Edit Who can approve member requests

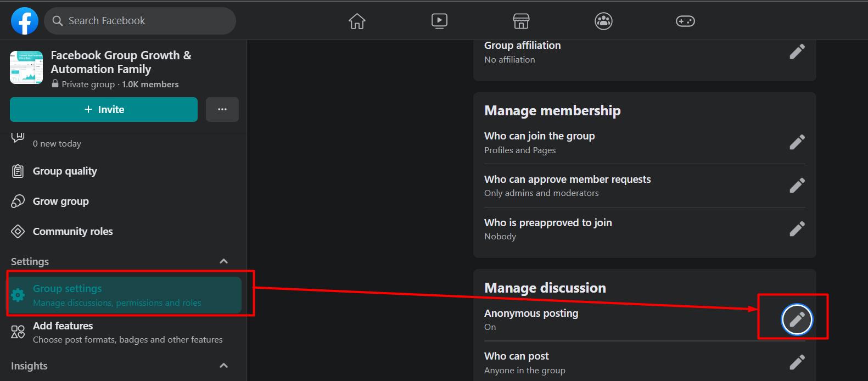(x=797, y=186)
